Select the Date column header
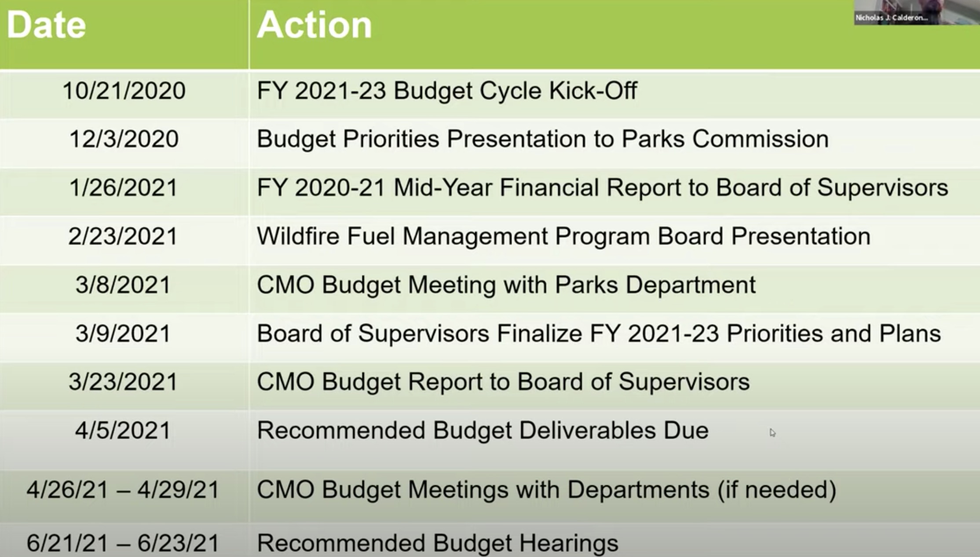The image size is (980, 557). (46, 25)
